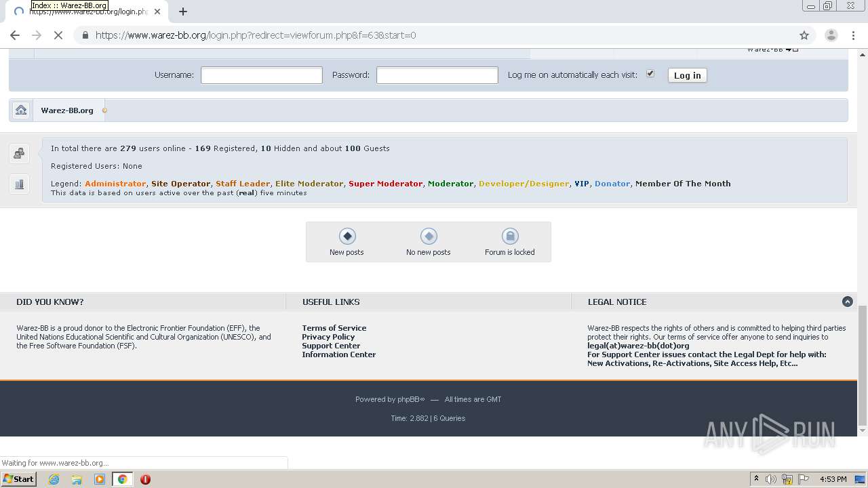
Task: Click the Site Operator legend link
Action: pos(180,184)
